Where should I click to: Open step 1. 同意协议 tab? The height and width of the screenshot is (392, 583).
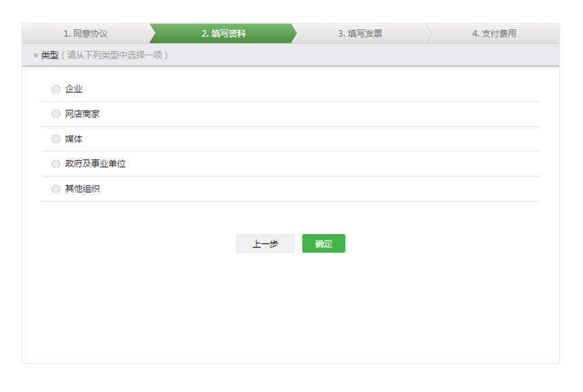(85, 33)
